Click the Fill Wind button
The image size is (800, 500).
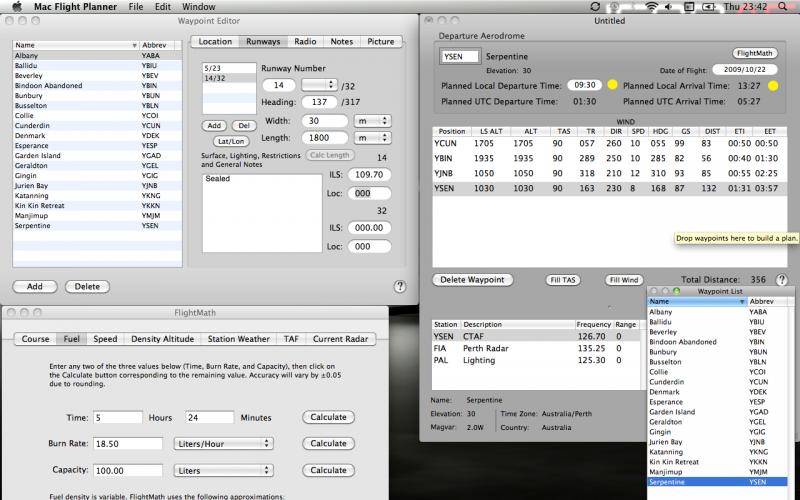pyautogui.click(x=624, y=280)
